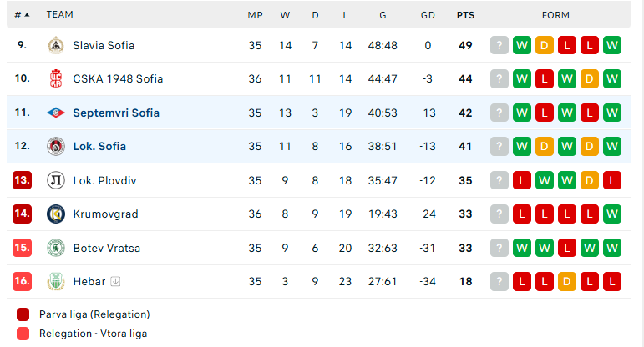Image resolution: width=644 pixels, height=347 pixels.
Task: Sort standings by PTS column header
Action: pyautogui.click(x=465, y=15)
